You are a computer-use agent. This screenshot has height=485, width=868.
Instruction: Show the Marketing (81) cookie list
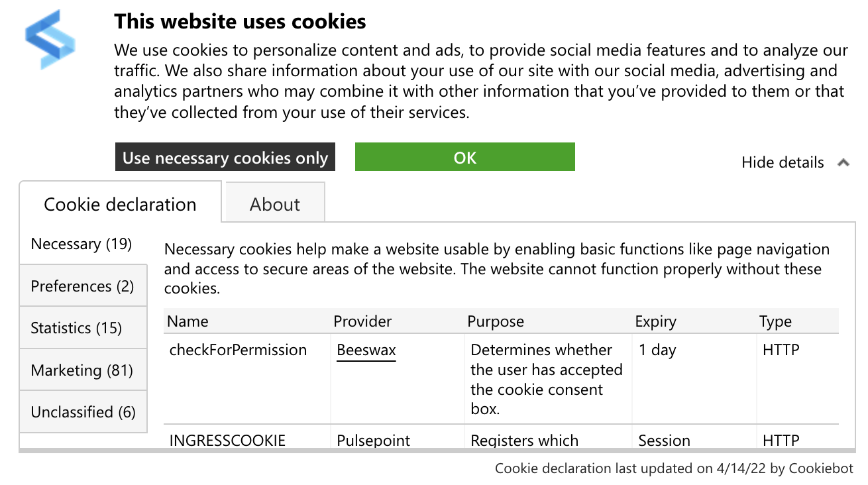point(83,370)
